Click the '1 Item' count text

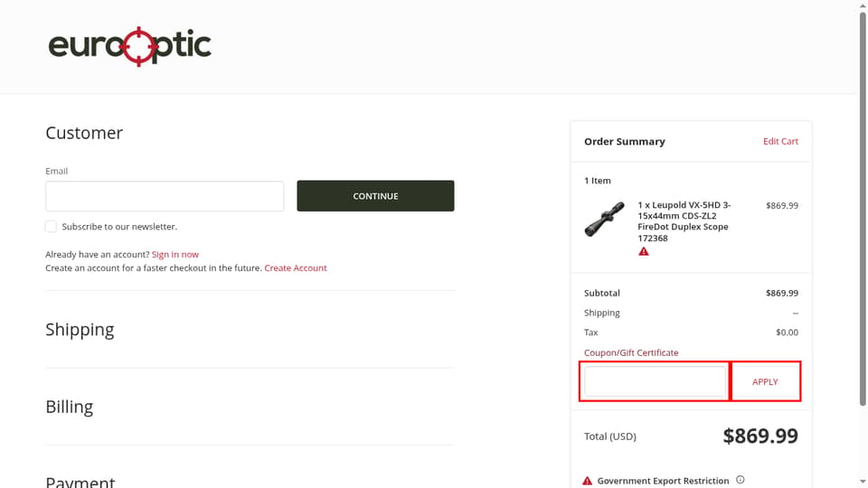pyautogui.click(x=598, y=181)
